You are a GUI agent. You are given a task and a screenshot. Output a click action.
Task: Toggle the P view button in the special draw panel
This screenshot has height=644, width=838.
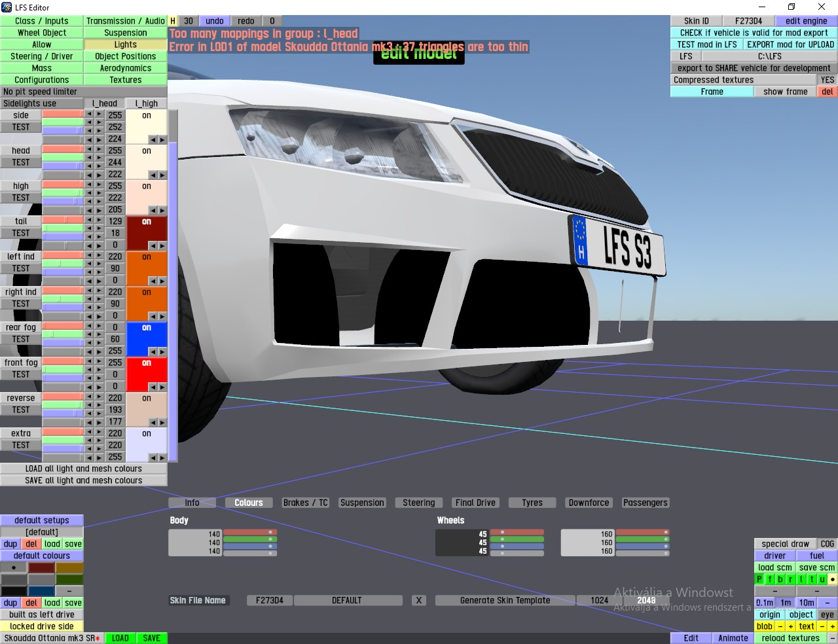(759, 579)
